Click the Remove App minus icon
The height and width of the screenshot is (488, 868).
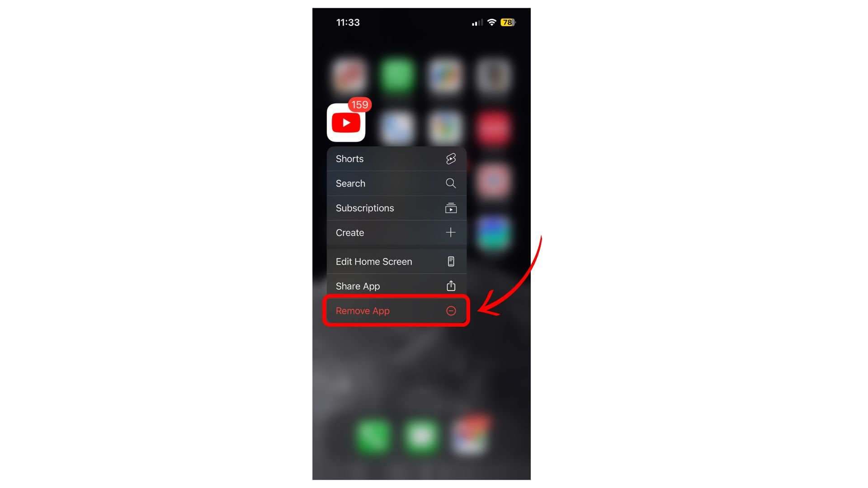(451, 310)
